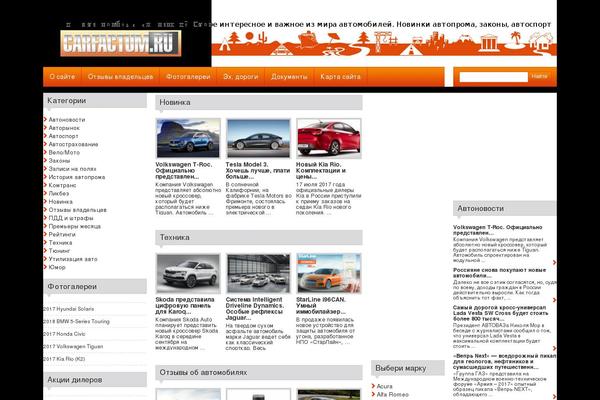Open 'Skoda представила цифровую панель' article title
600x400 pixels.
[x=185, y=306]
